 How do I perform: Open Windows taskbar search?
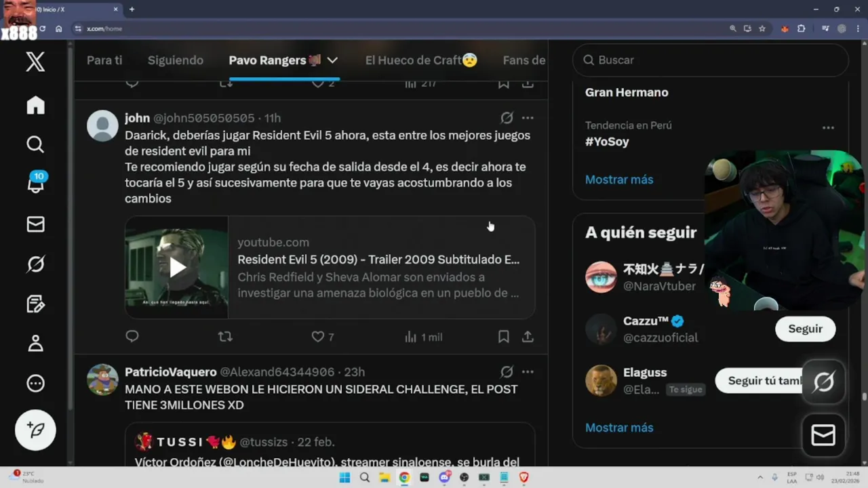365,477
